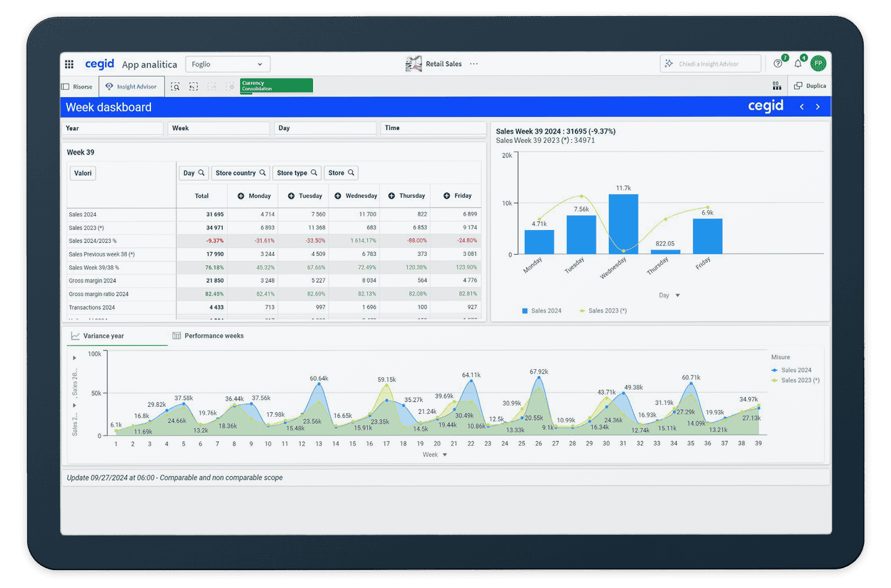This screenshot has width=891, height=588.
Task: Expand the Wednesday column plus icon
Action: coord(338,196)
